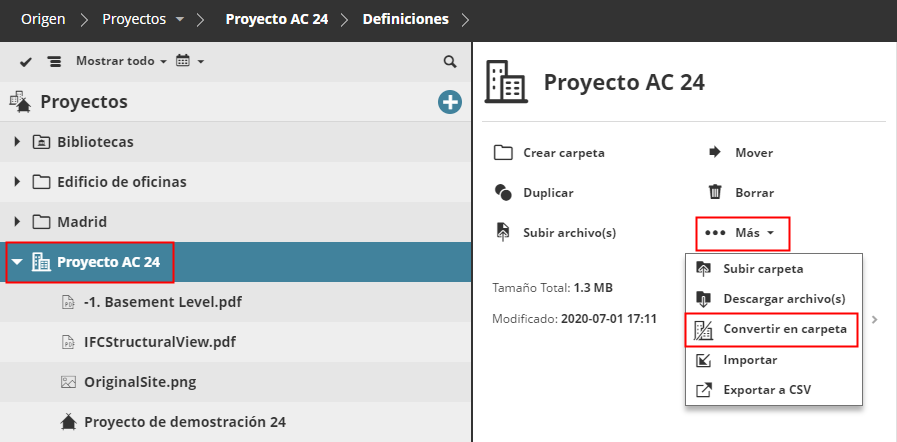
Task: Choose Exportar a CSV from menu
Action: coord(768,389)
